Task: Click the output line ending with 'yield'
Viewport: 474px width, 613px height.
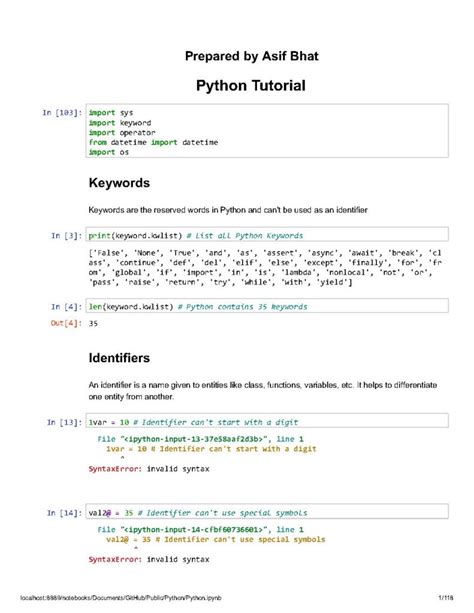Action: click(221, 282)
